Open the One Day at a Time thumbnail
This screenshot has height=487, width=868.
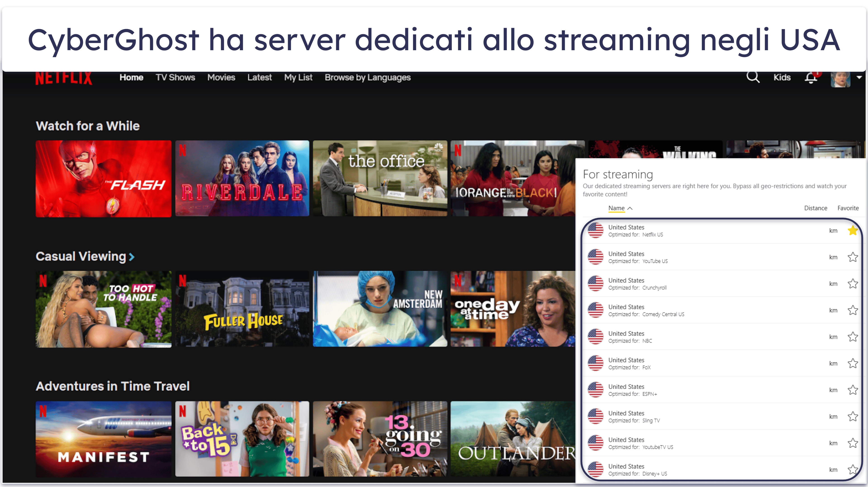[513, 309]
